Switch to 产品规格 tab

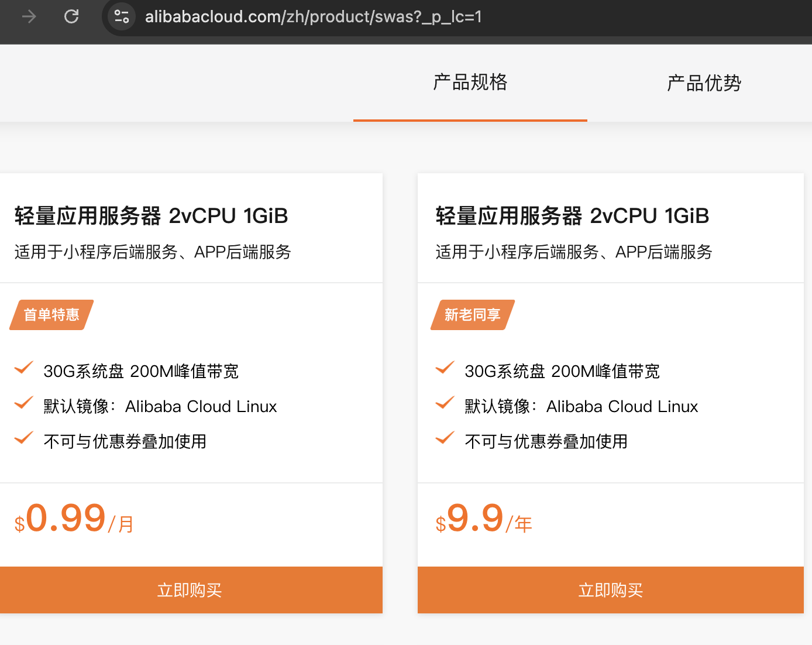tap(470, 83)
